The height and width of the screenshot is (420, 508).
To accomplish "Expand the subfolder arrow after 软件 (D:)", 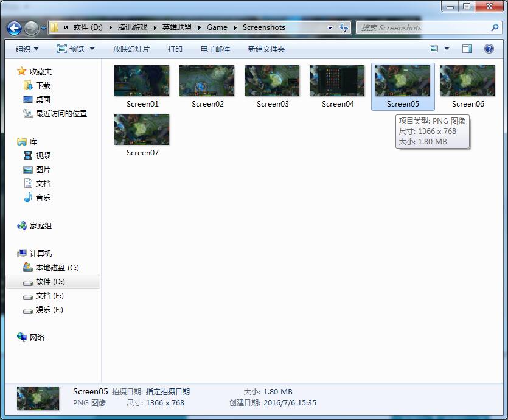I will [111, 27].
